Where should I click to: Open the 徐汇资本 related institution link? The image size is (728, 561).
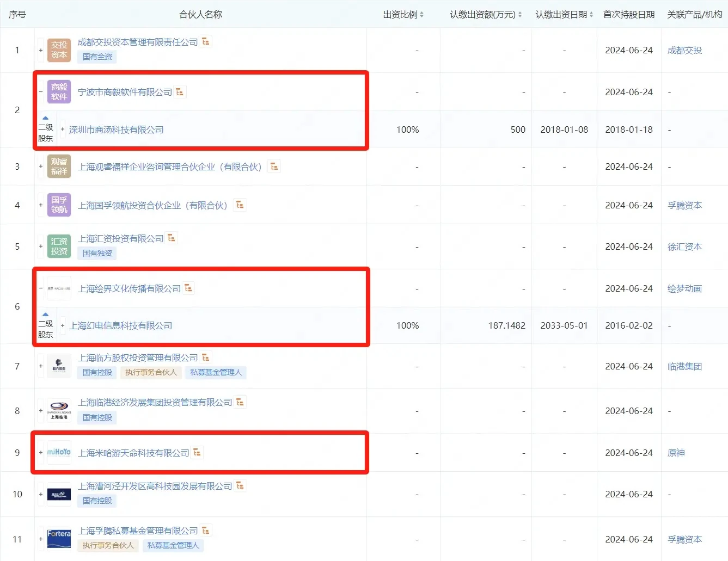click(684, 246)
